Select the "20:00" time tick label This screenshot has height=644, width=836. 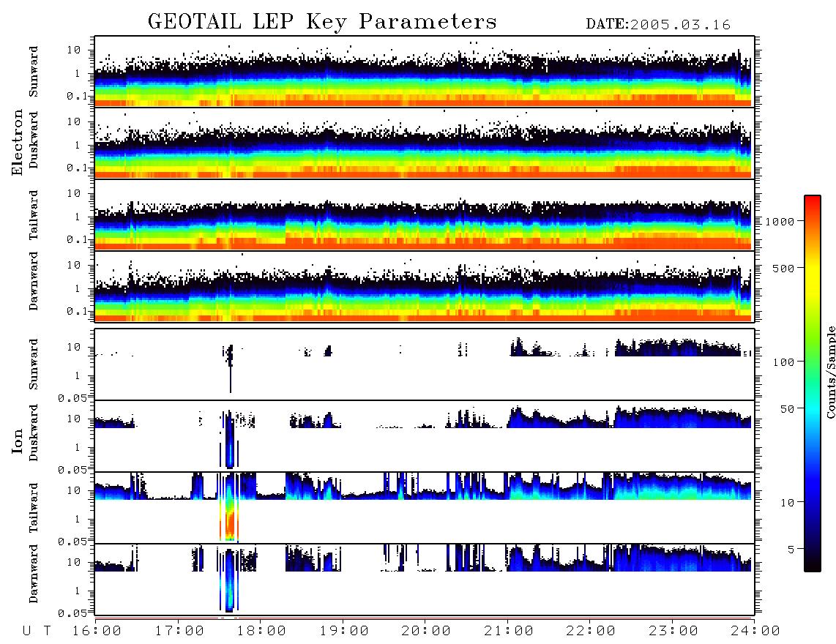pos(427,632)
